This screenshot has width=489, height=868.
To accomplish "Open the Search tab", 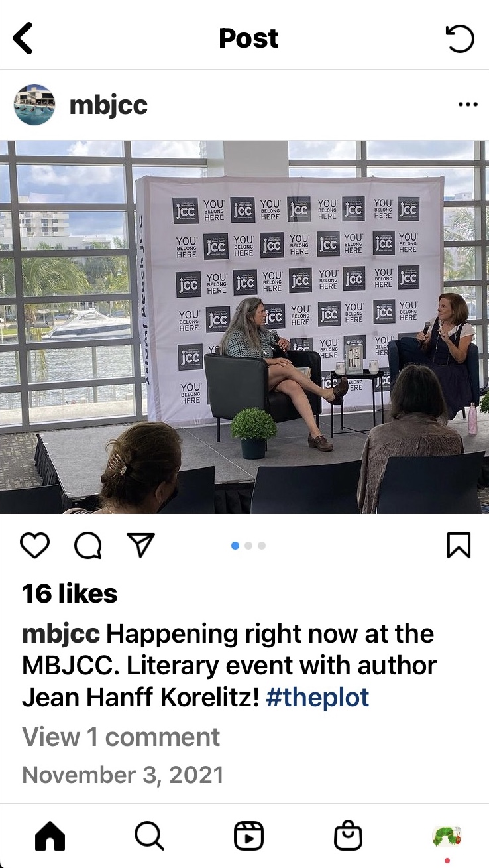I will 149,836.
